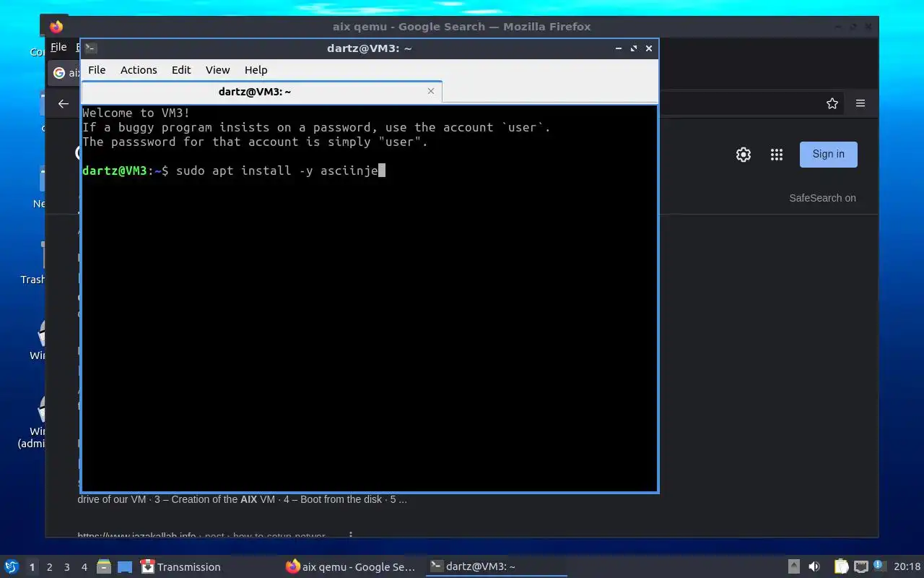
Task: Open the Actions menu in terminal
Action: tap(139, 70)
